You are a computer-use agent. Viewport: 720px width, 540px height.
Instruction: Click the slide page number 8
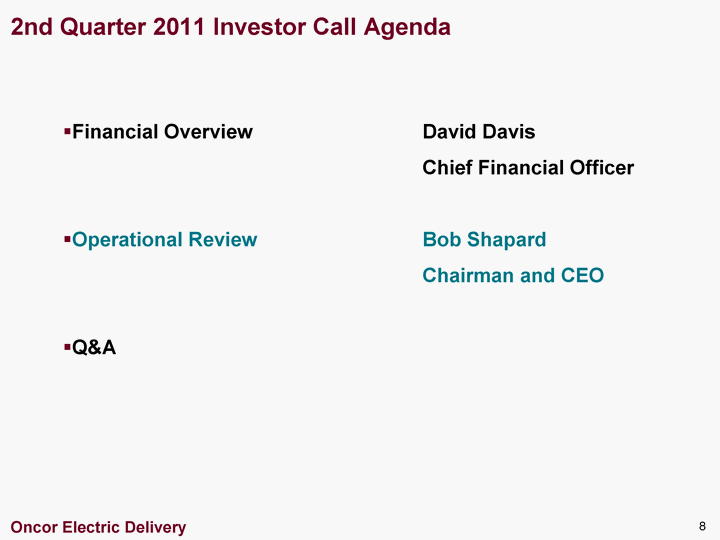coord(702,526)
